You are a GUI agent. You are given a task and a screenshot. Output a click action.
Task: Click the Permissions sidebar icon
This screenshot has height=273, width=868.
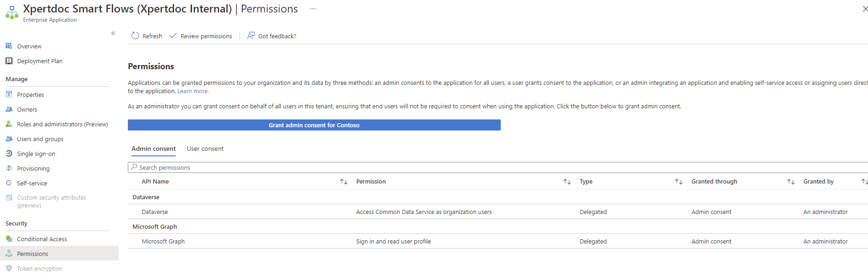(x=9, y=253)
